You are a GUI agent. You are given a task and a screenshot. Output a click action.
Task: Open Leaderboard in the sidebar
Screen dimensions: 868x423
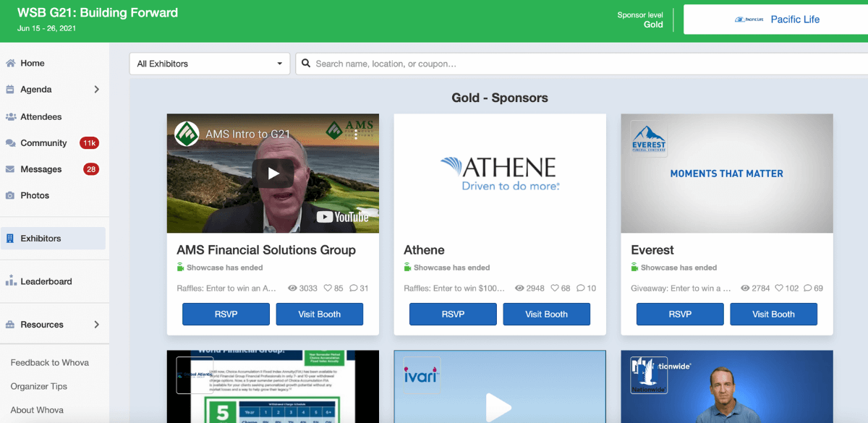click(x=46, y=281)
